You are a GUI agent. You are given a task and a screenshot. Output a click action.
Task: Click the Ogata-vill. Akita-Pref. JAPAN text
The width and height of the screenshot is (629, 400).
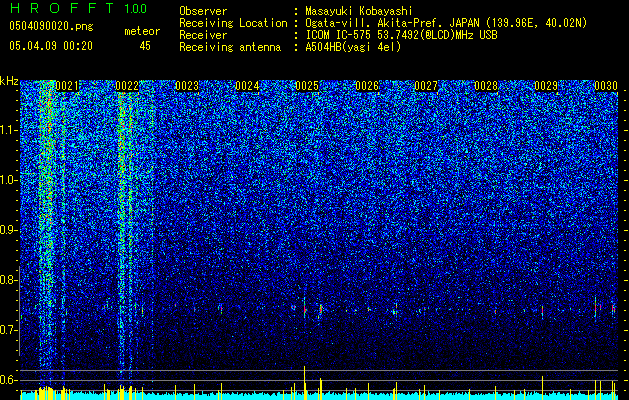click(x=394, y=23)
